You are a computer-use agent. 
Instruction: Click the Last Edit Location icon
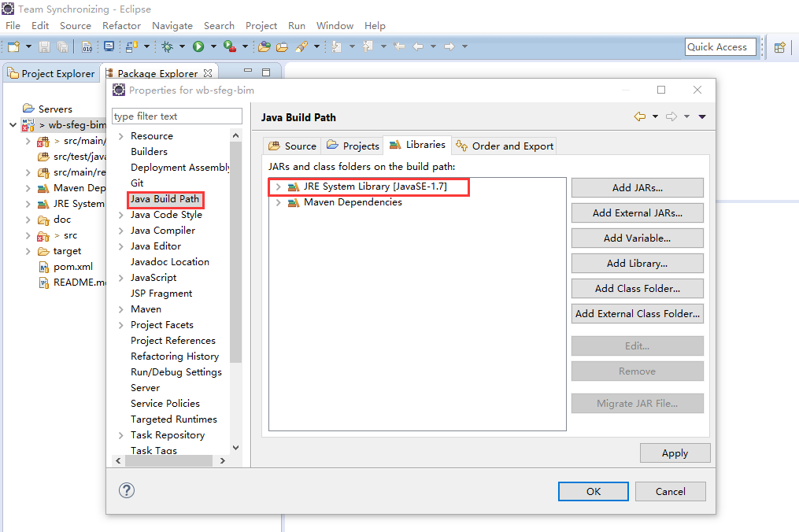point(400,47)
